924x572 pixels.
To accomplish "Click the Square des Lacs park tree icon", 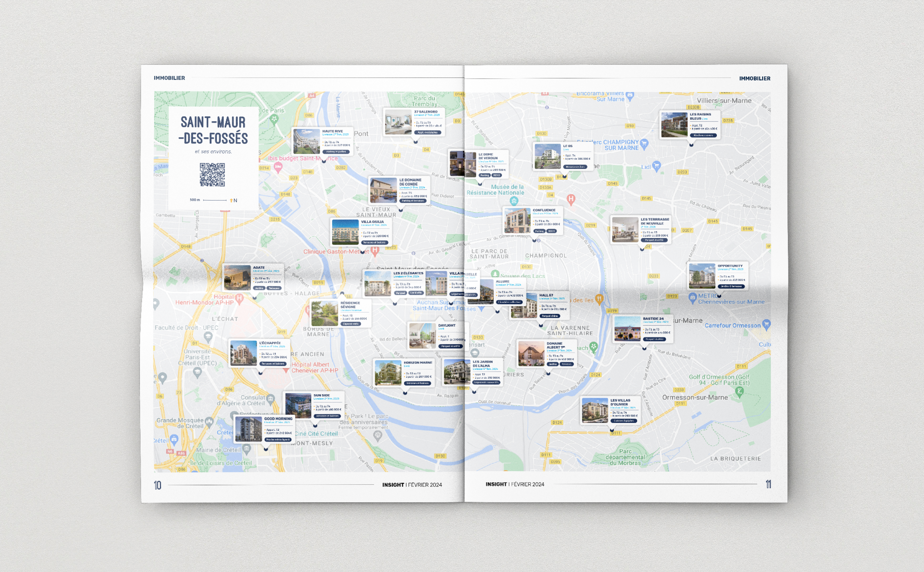I will (x=495, y=274).
